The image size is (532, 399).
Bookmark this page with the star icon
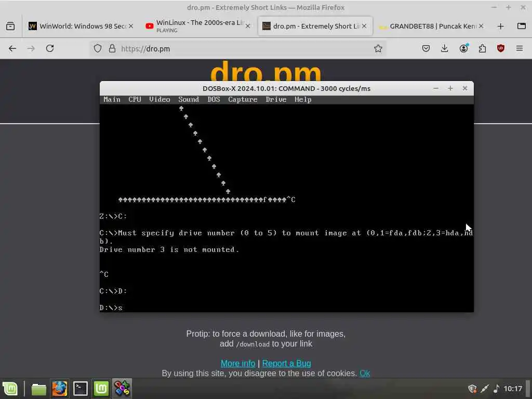click(378, 48)
